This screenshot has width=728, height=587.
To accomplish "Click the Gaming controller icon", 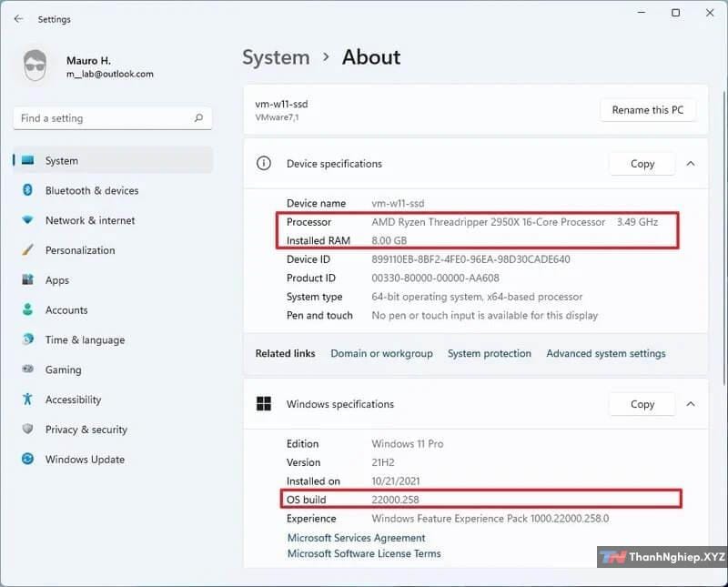I will pyautogui.click(x=28, y=369).
